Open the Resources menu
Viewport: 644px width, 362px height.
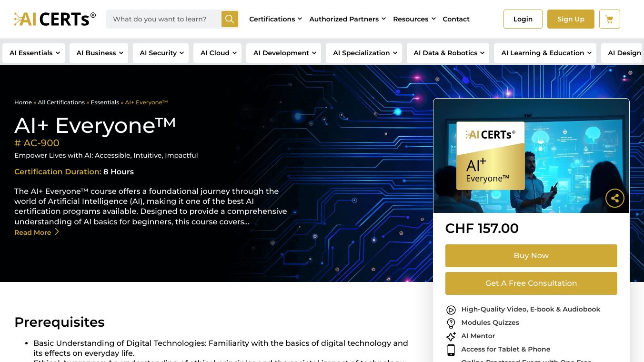tap(414, 19)
